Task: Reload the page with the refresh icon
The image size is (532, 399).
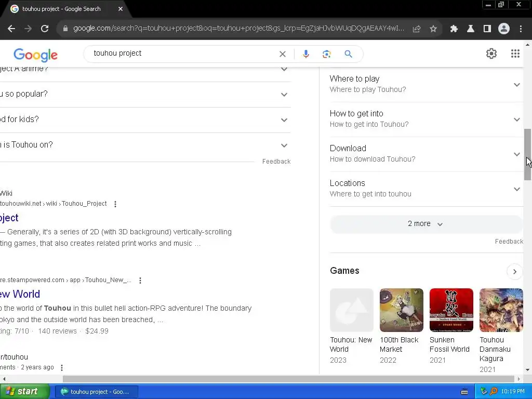Action: click(x=45, y=29)
